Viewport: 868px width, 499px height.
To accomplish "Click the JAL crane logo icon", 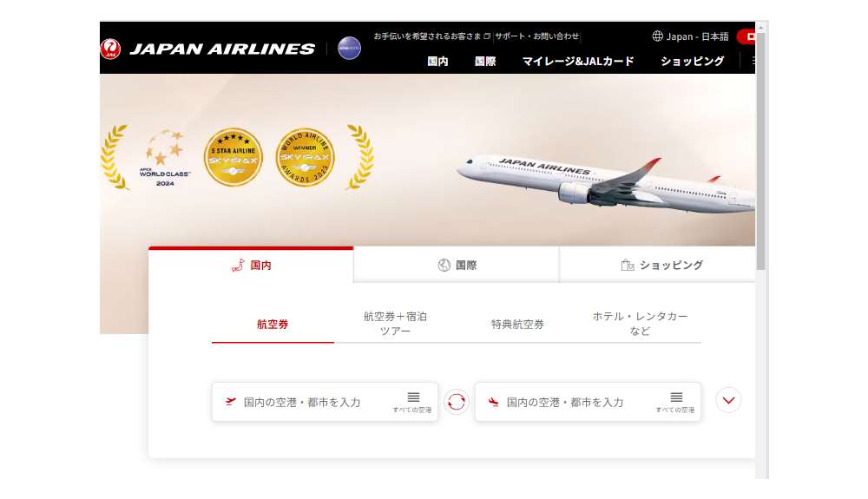I will 110,49.
